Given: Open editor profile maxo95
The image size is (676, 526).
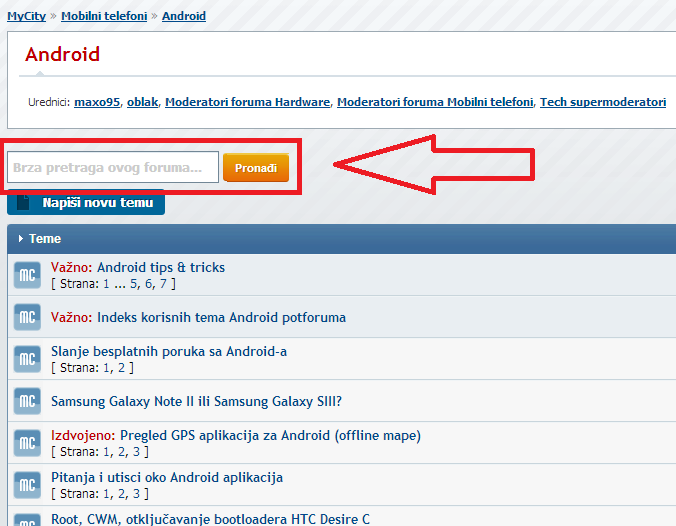Looking at the screenshot, I should click(97, 102).
